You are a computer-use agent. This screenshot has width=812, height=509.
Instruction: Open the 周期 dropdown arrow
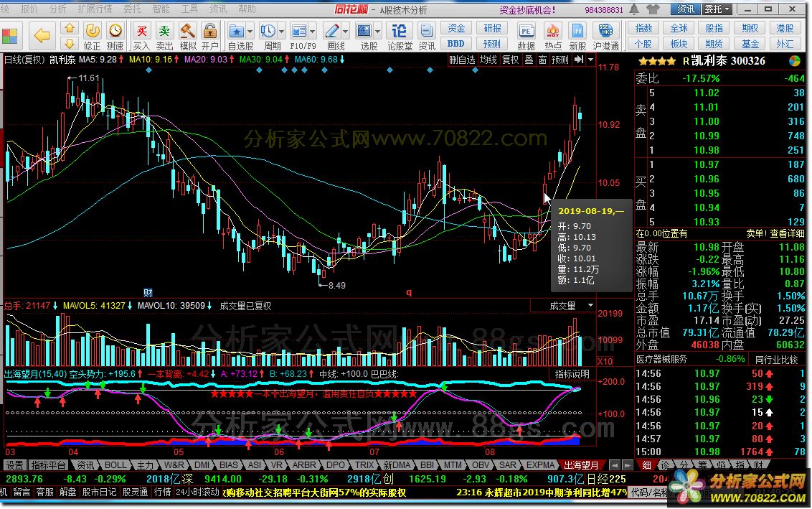(x=282, y=32)
